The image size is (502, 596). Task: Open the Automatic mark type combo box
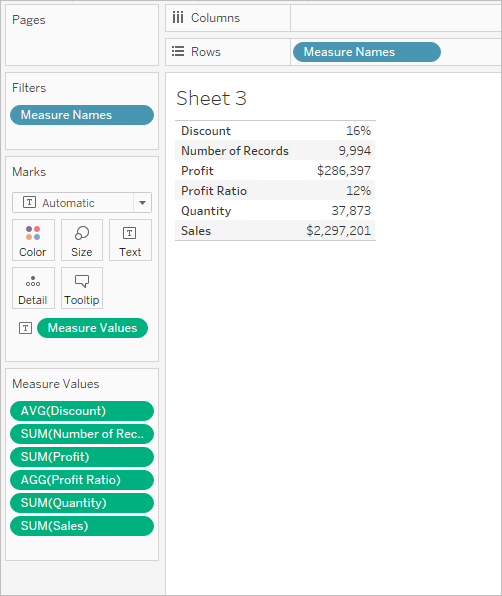pos(82,203)
